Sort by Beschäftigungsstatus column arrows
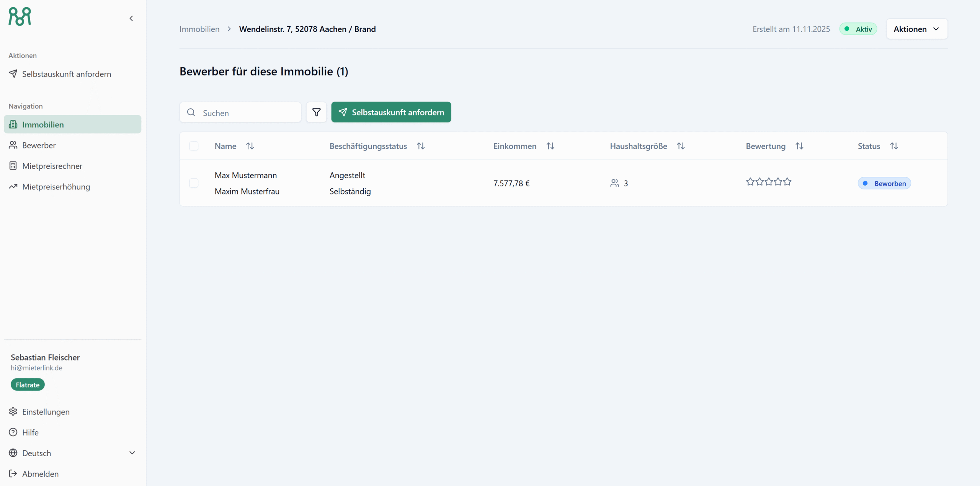Image resolution: width=980 pixels, height=486 pixels. [421, 146]
